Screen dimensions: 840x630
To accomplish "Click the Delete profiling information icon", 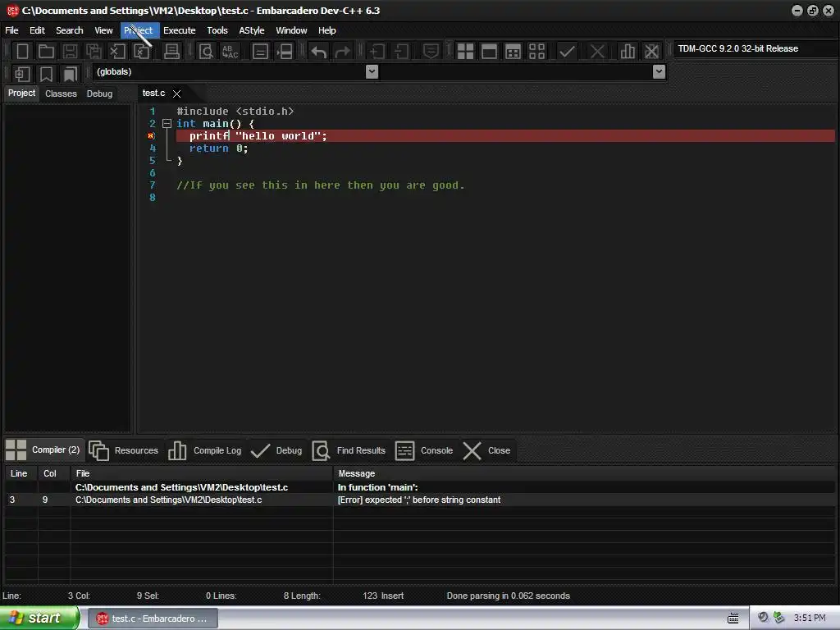I will tap(651, 52).
